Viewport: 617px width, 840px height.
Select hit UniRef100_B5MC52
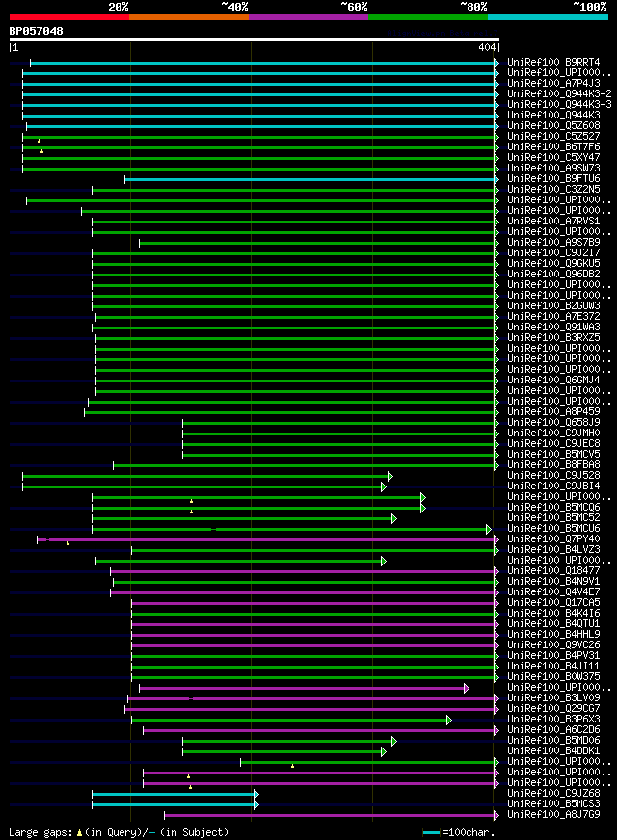(x=553, y=518)
